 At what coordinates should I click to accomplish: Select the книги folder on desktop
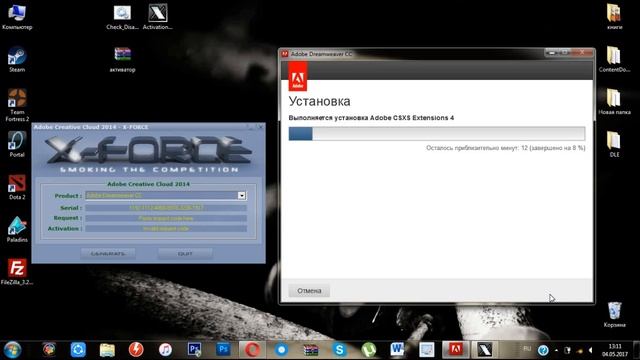614,17
